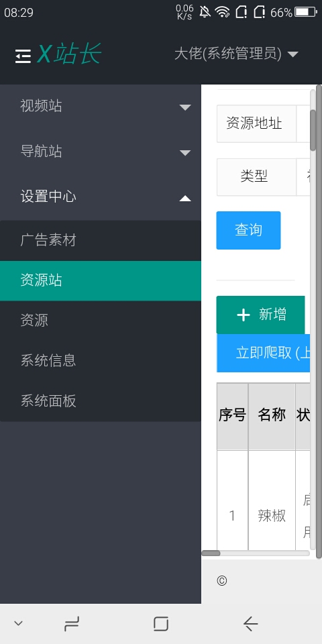Click the X站长 logo

tap(68, 54)
